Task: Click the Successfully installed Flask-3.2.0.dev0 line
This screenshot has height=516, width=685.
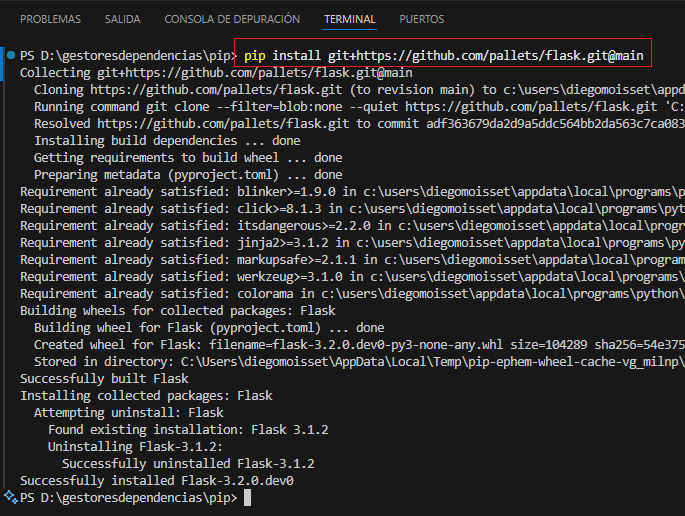Action: pos(157,480)
